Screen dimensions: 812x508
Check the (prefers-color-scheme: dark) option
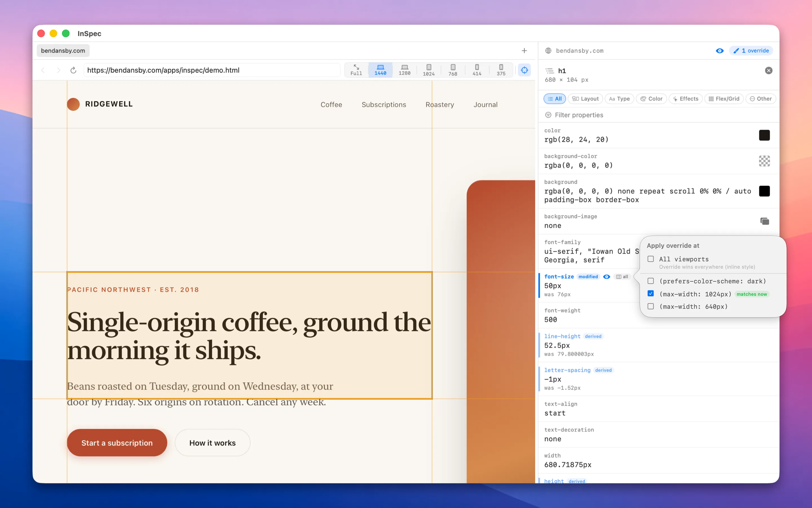[651, 281]
